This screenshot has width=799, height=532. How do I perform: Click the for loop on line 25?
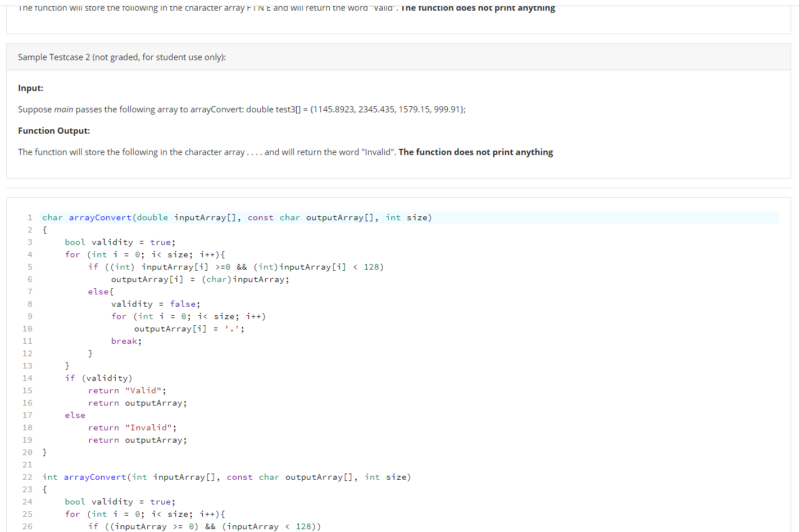(x=145, y=514)
